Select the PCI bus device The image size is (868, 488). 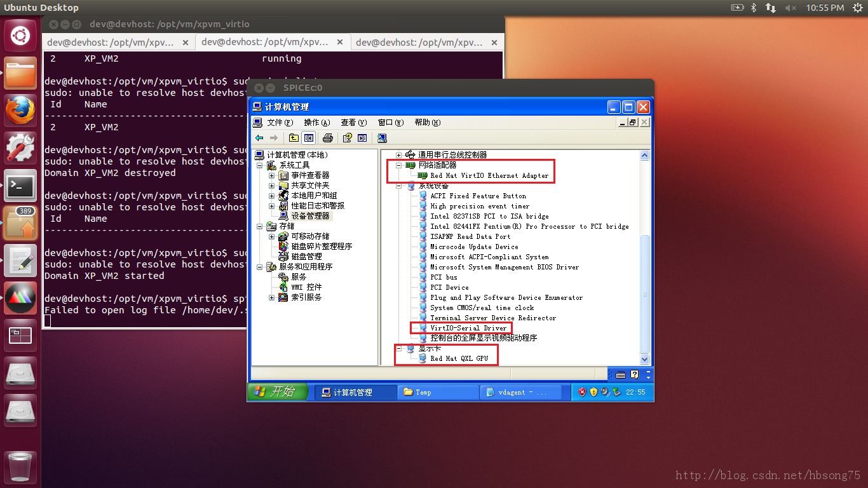[444, 277]
